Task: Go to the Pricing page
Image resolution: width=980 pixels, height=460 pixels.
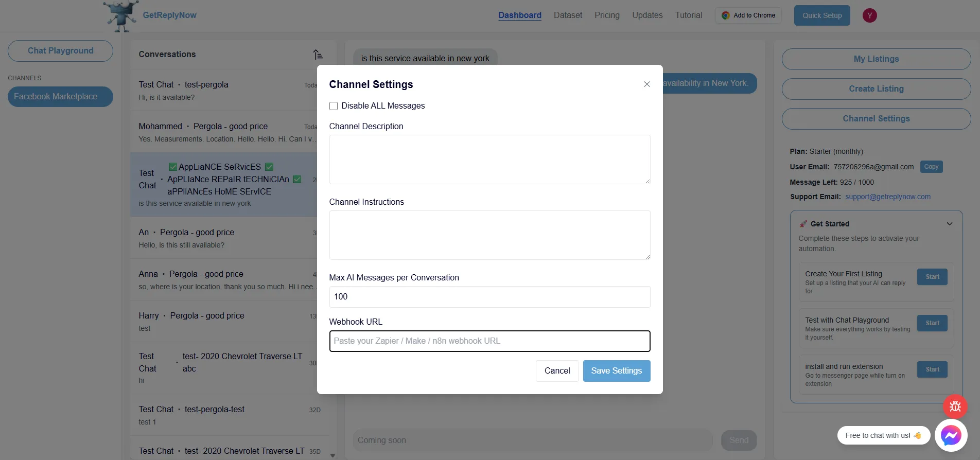Action: point(607,15)
